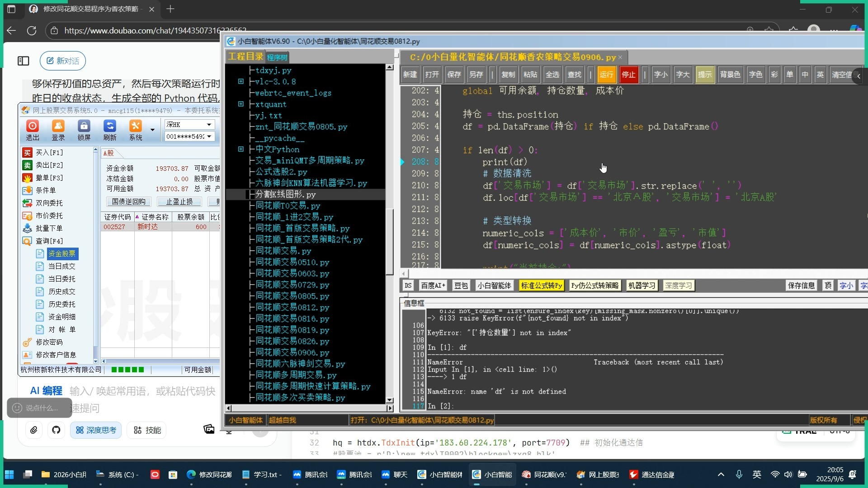The image size is (868, 488).
Task: Toggle Doubao sidebar panel icon
Action: click(24, 61)
